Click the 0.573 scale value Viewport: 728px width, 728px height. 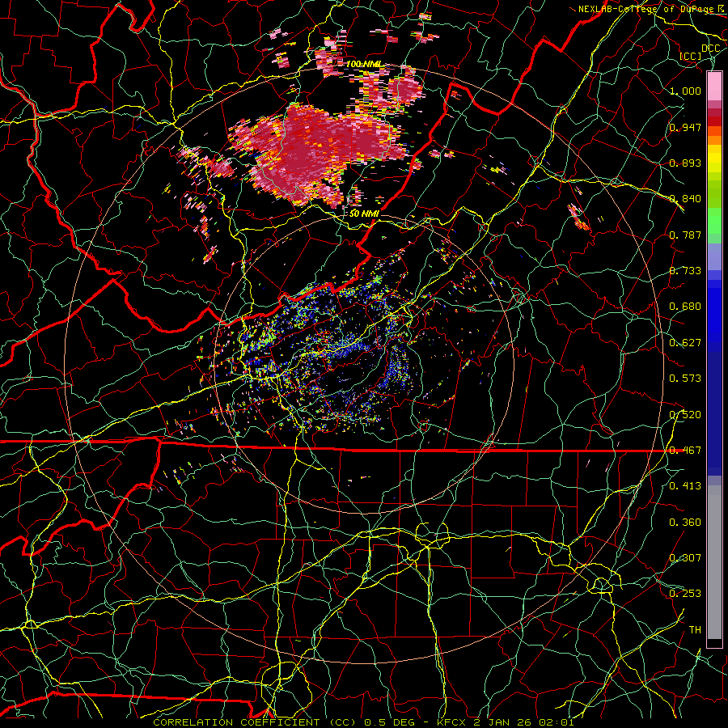[x=685, y=379]
